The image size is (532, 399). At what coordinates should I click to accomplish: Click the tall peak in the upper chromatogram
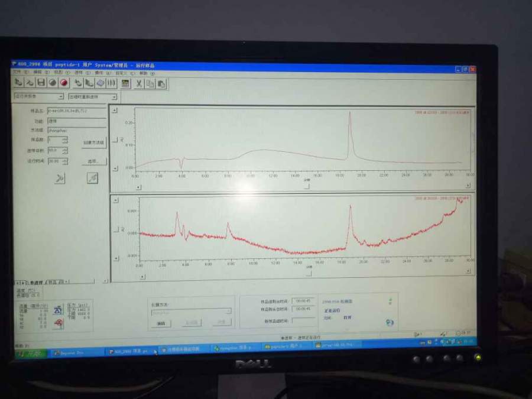pyautogui.click(x=350, y=136)
